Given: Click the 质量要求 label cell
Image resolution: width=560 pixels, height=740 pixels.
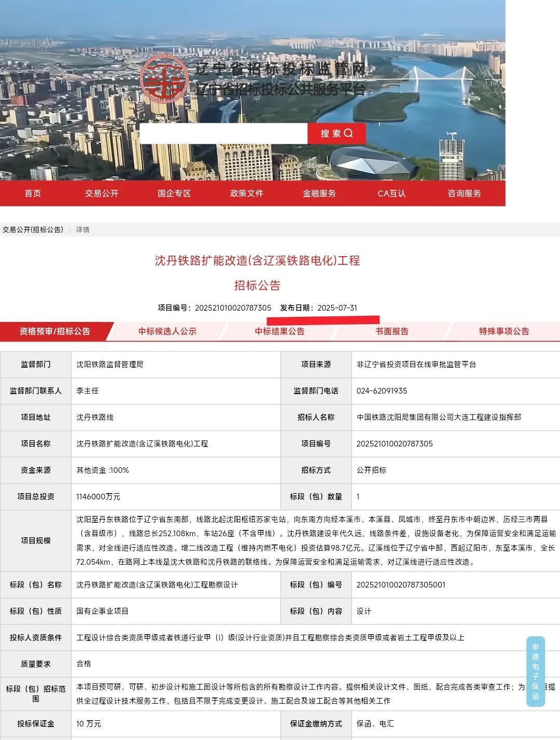Looking at the screenshot, I should 36,664.
